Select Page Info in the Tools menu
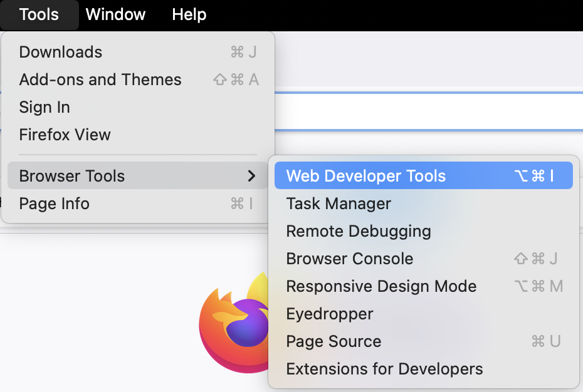The width and height of the screenshot is (583, 392). [x=55, y=204]
